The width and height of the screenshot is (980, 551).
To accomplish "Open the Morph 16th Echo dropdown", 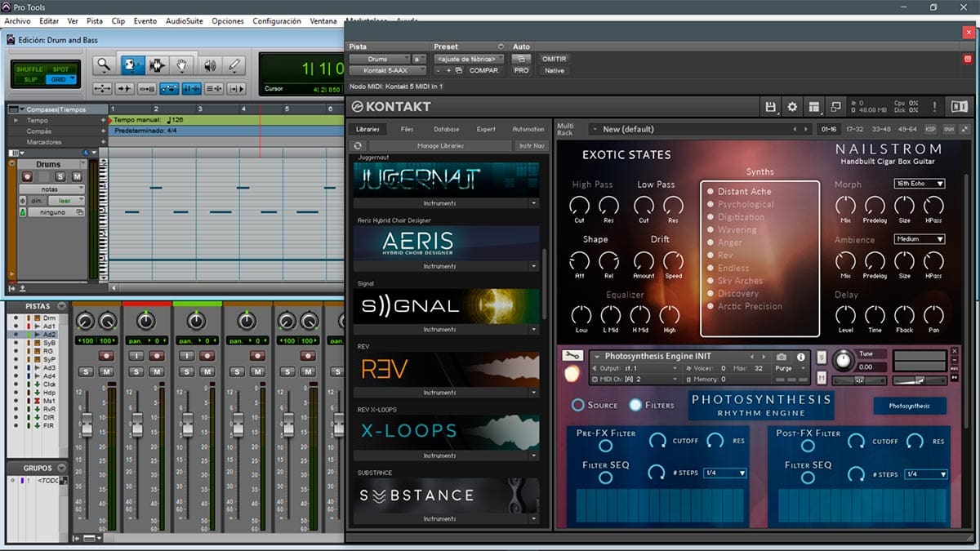I will (x=920, y=184).
